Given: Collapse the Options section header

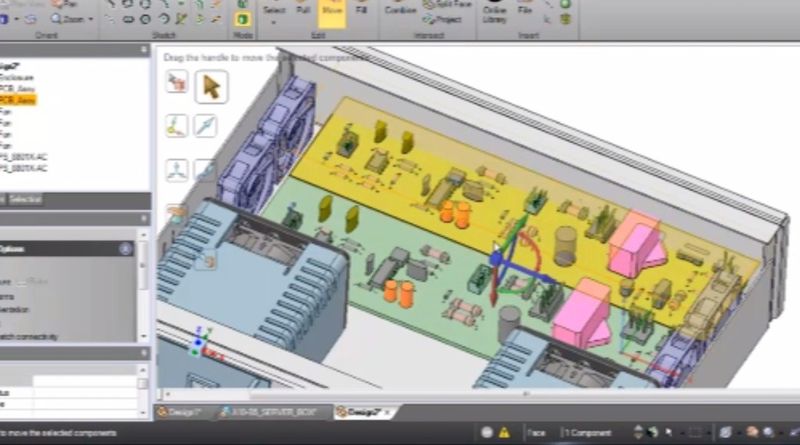Looking at the screenshot, I should tap(126, 249).
